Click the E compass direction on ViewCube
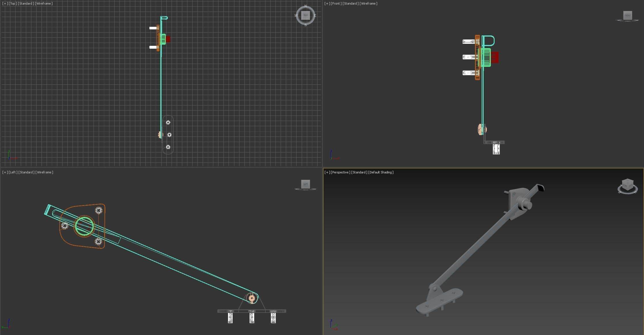This screenshot has width=644, height=335. click(315, 16)
